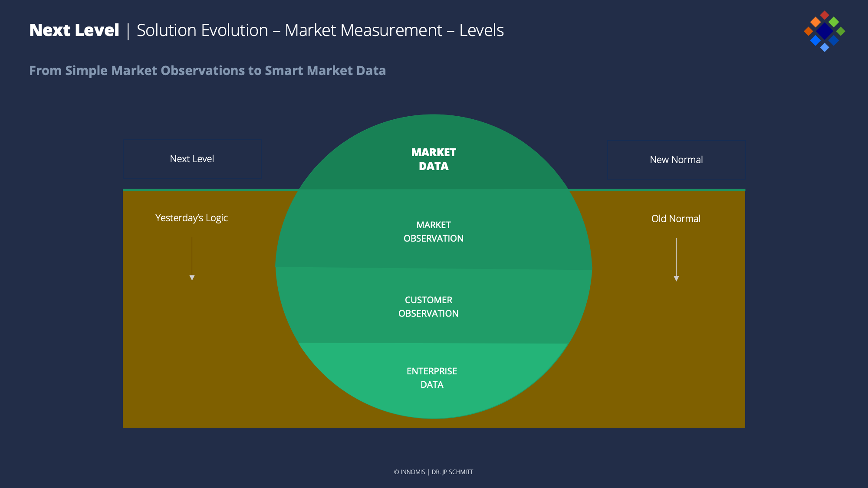The image size is (868, 488).
Task: Click the arrow below Yesterday's Logic
Action: click(x=192, y=259)
